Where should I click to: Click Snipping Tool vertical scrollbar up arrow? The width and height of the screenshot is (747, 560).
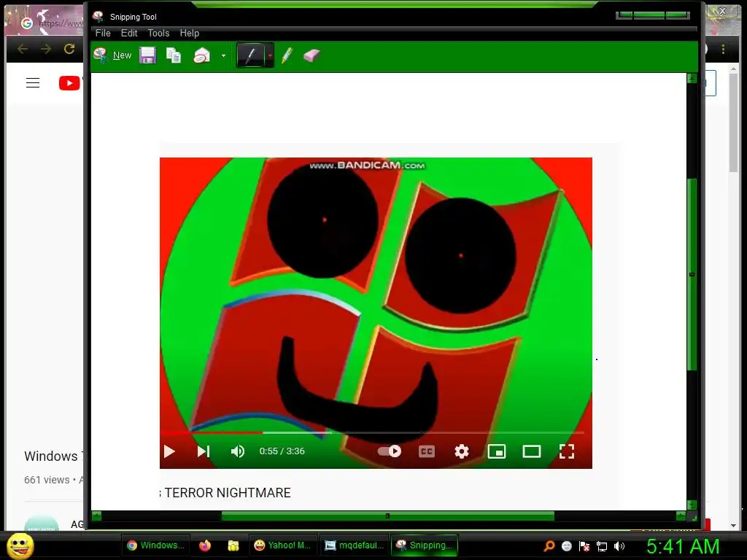tap(692, 78)
